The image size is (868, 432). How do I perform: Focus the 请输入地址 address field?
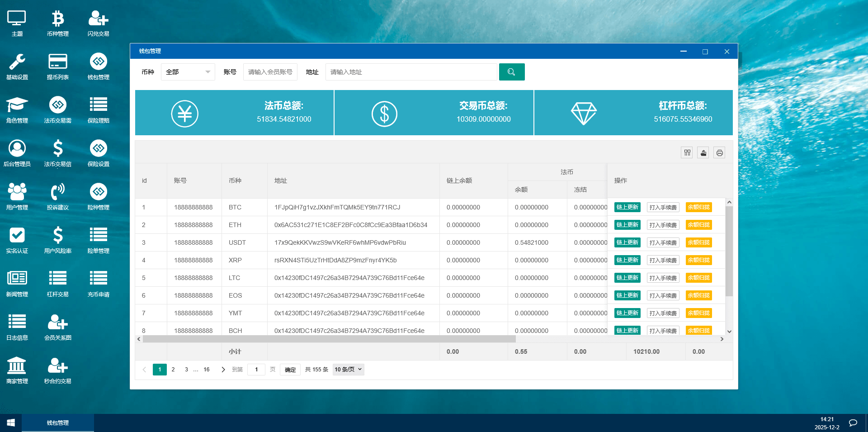pyautogui.click(x=411, y=72)
